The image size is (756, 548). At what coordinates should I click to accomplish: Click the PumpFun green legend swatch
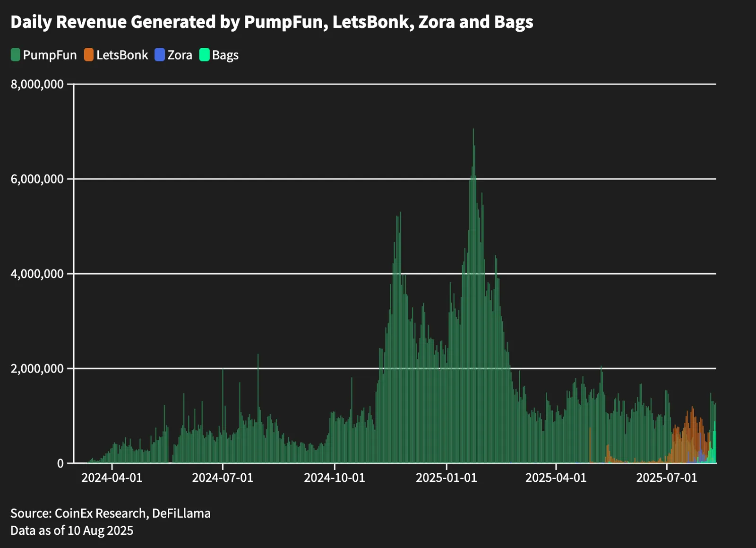coord(16,55)
